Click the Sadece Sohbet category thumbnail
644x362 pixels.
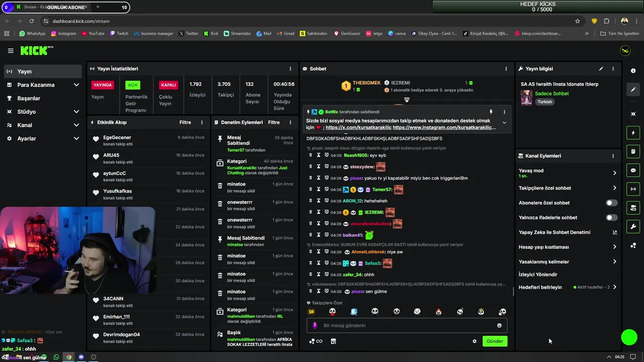coord(526,97)
